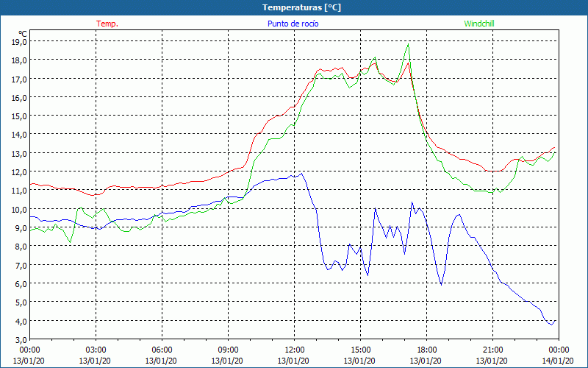Click the 7,0 y-axis value

point(21,265)
